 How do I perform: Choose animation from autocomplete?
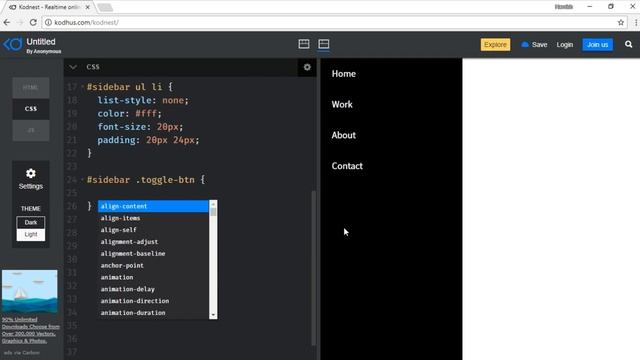coord(153,277)
